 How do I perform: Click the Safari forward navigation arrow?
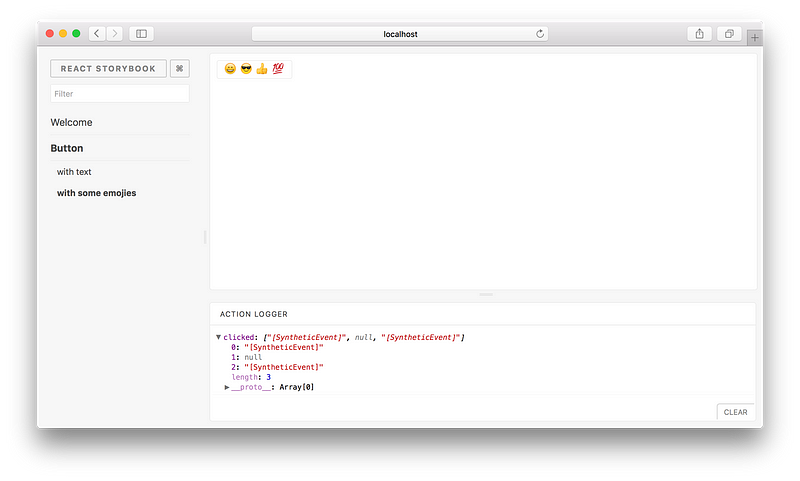[x=115, y=34]
